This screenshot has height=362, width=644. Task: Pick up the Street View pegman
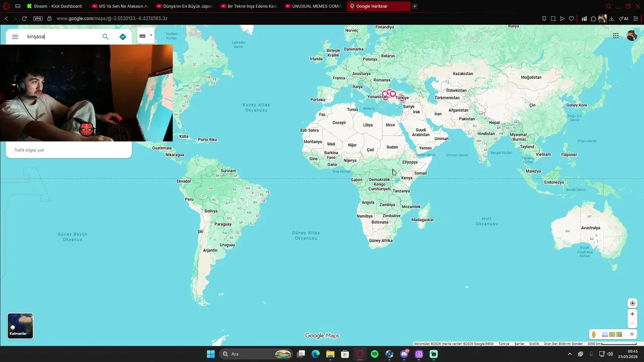tap(594, 334)
